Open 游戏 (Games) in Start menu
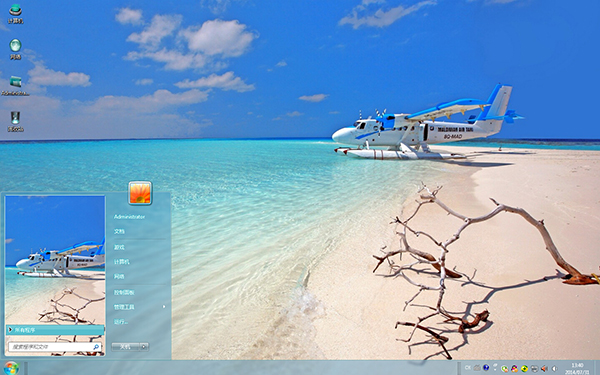Image resolution: width=600 pixels, height=375 pixels. coord(119,247)
